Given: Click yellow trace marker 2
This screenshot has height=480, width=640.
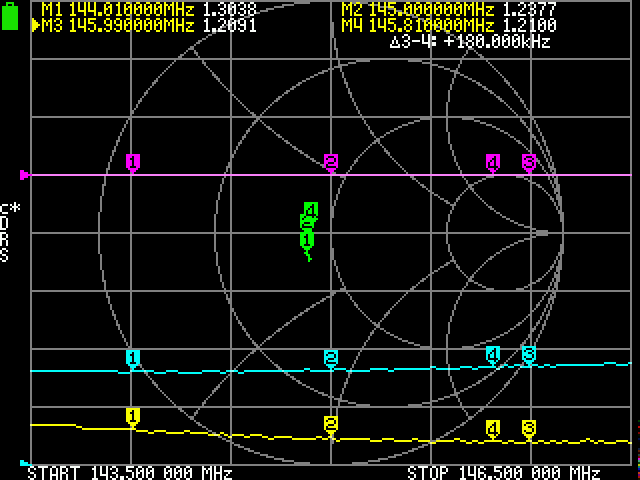Looking at the screenshot, I should [331, 424].
